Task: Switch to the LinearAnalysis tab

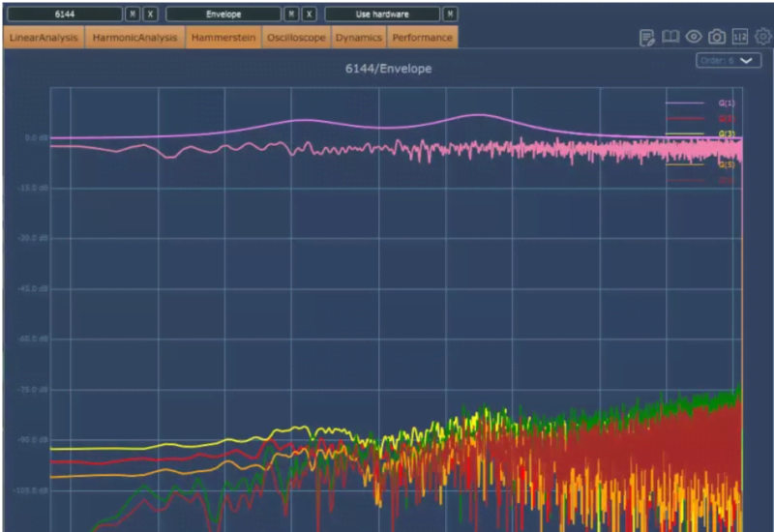Action: [45, 38]
